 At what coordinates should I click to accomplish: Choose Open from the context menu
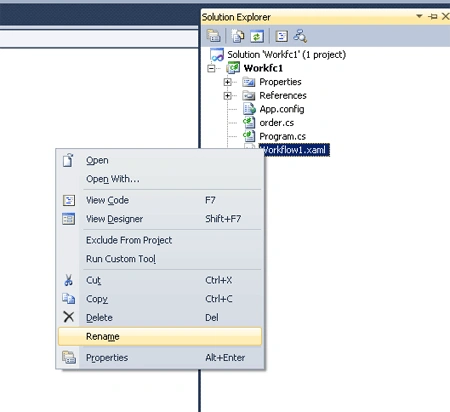[160, 160]
